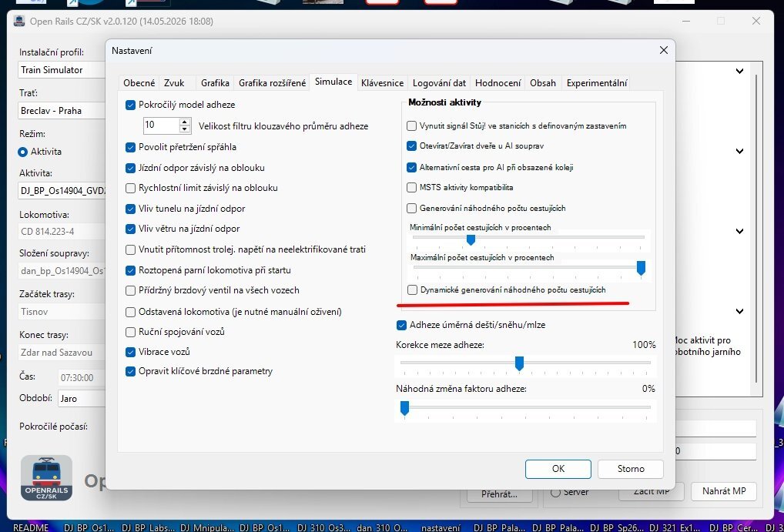Switch to the Zvuk tab
This screenshot has height=532, width=784.
(174, 83)
